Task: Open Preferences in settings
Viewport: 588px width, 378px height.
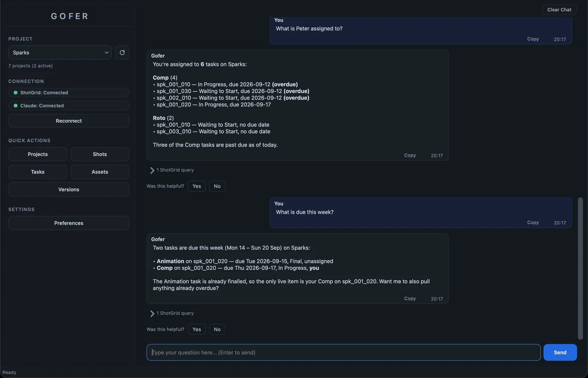Action: (x=69, y=223)
